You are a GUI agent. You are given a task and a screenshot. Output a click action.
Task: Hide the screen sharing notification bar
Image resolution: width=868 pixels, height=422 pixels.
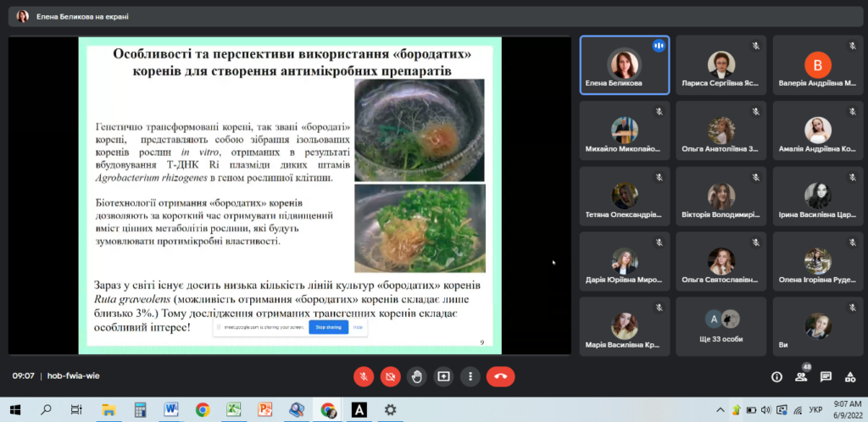click(x=358, y=326)
